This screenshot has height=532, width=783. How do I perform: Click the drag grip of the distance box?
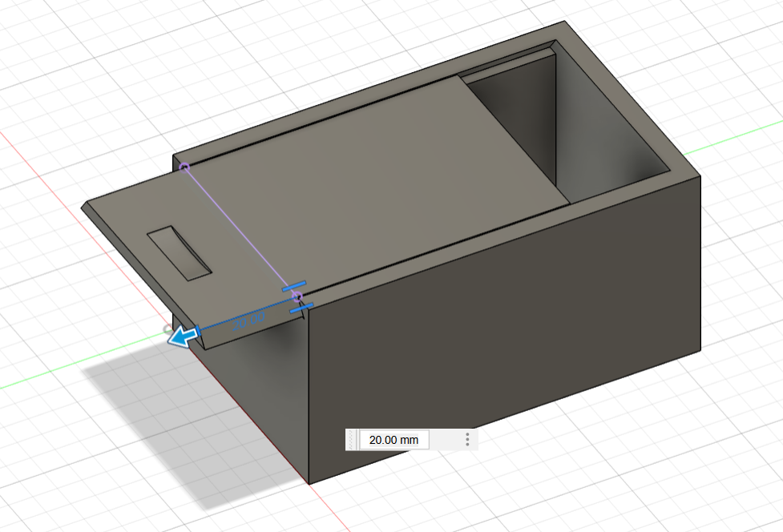[x=352, y=440]
